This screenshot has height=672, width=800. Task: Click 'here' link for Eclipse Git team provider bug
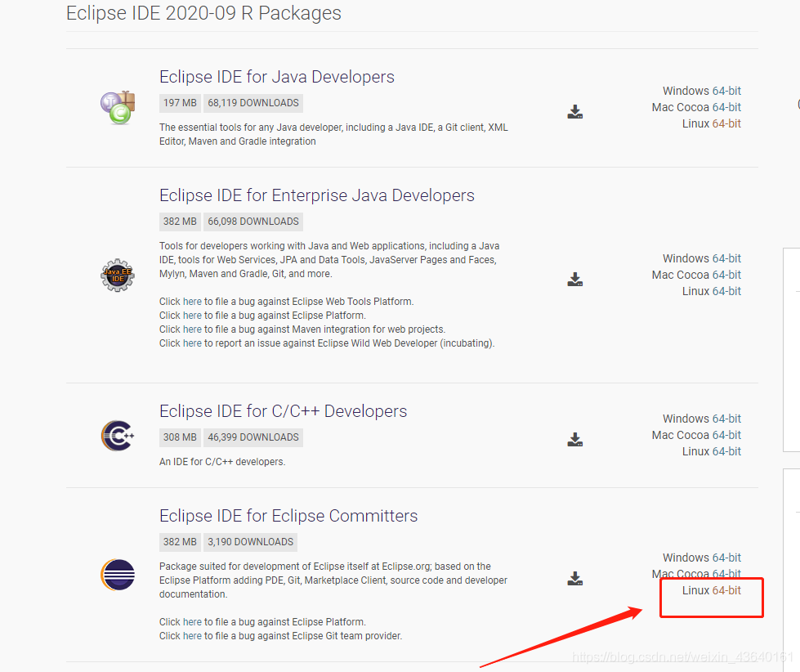[x=192, y=636]
